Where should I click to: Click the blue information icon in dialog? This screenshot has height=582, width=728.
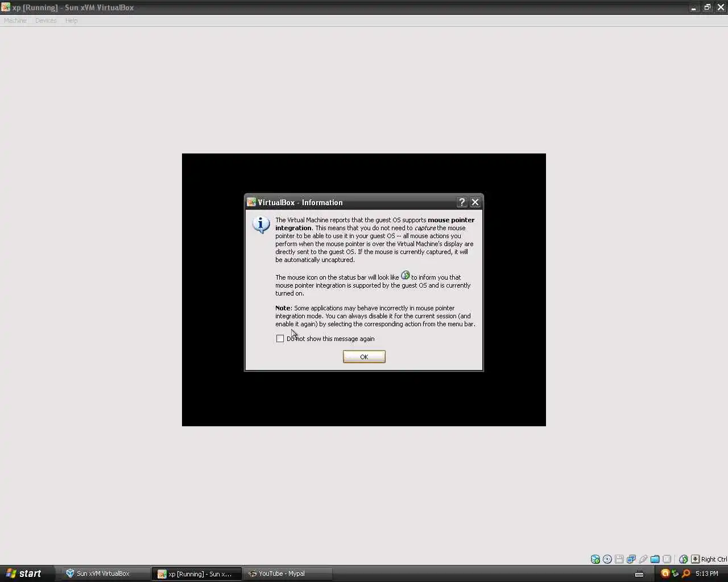pyautogui.click(x=261, y=225)
